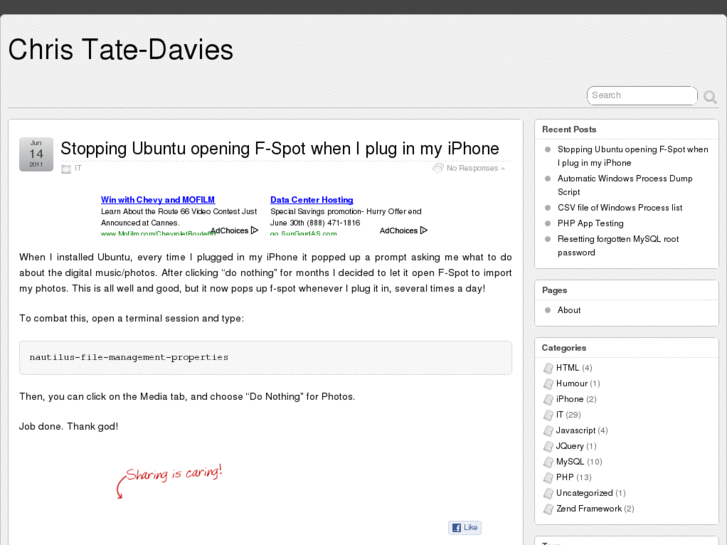The width and height of the screenshot is (727, 545).
Task: Click AdChoices icon under Data Center ad
Action: tap(423, 231)
